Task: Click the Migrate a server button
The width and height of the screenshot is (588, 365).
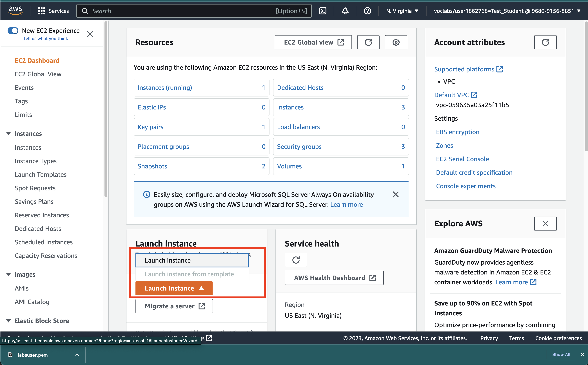Action: click(174, 306)
